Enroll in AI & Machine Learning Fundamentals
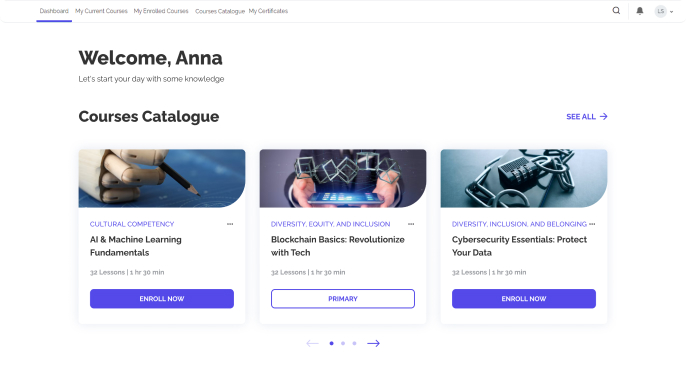The height and width of the screenshot is (380, 686). (162, 299)
